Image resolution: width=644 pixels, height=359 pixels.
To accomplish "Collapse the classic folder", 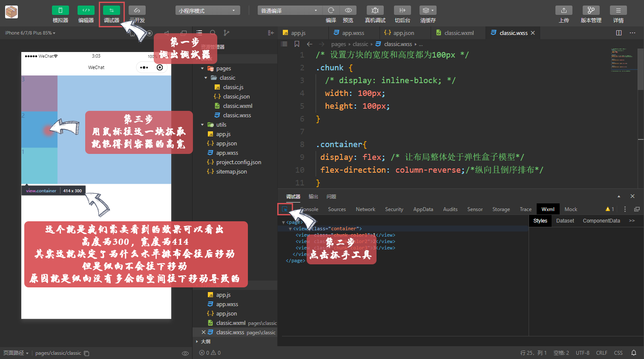I will point(206,78).
